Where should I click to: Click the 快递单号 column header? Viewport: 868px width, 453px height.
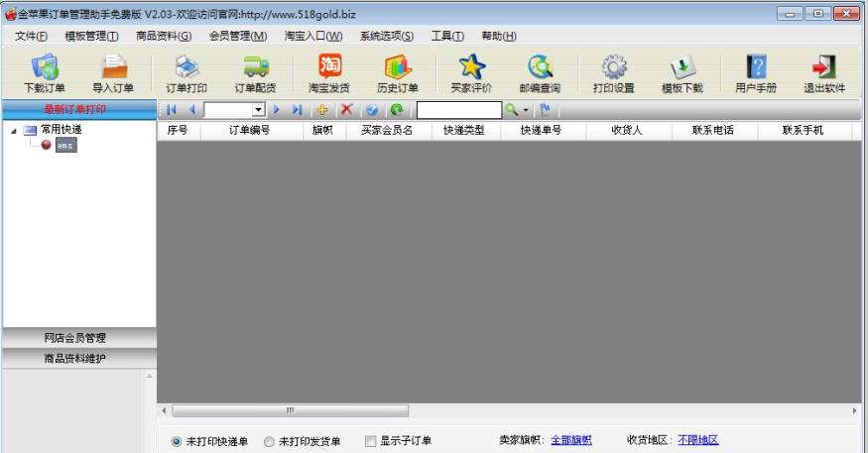[543, 130]
